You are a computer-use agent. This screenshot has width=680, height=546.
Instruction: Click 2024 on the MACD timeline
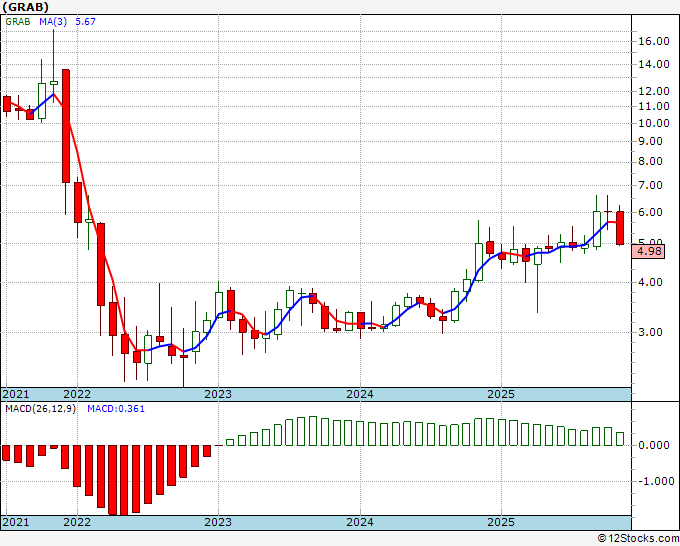(360, 522)
